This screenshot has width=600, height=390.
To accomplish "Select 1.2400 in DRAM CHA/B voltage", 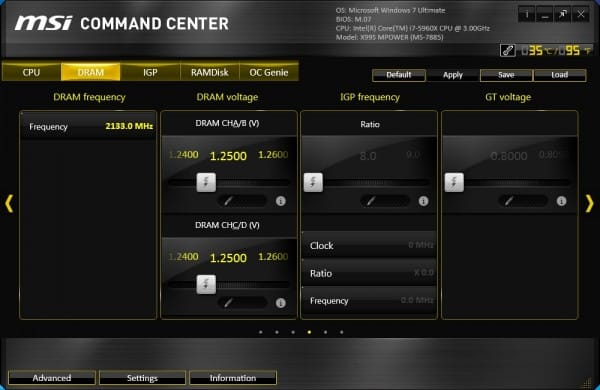I will (x=184, y=155).
